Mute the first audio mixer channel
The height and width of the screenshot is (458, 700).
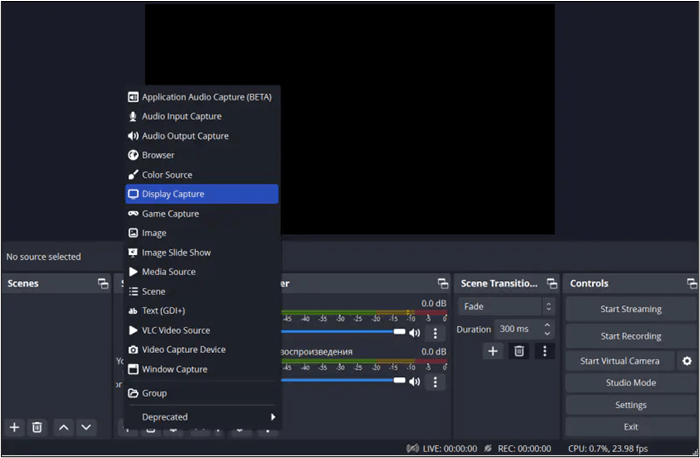tap(414, 332)
